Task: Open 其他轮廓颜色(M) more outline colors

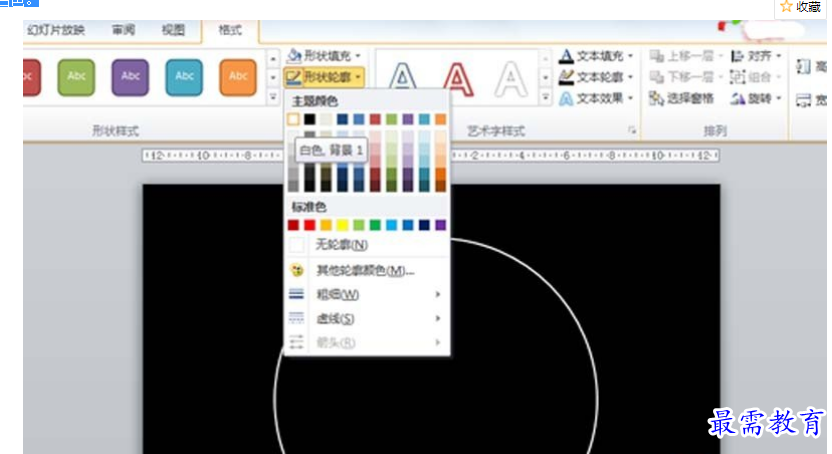Action: 367,270
